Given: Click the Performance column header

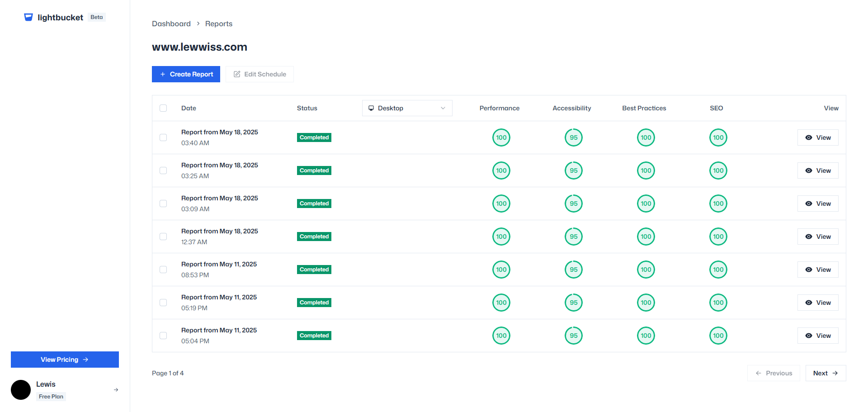Looking at the screenshot, I should tap(500, 108).
